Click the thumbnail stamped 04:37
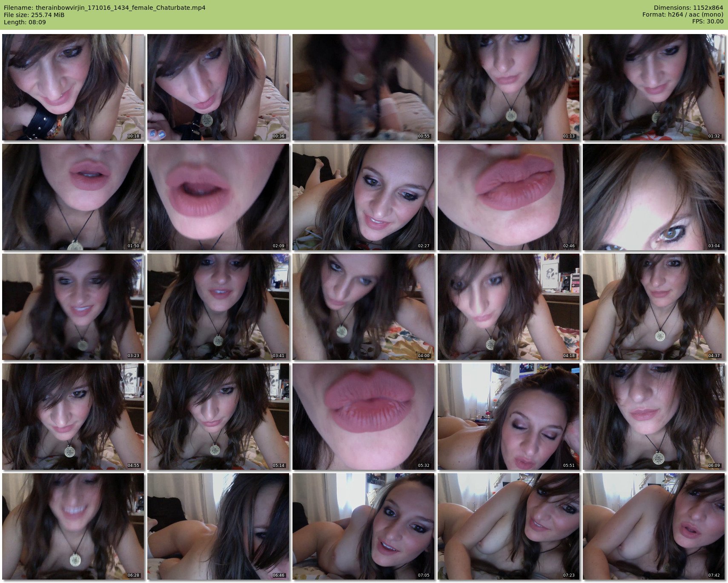Screen dimensions: 728x583 [x=654, y=307]
